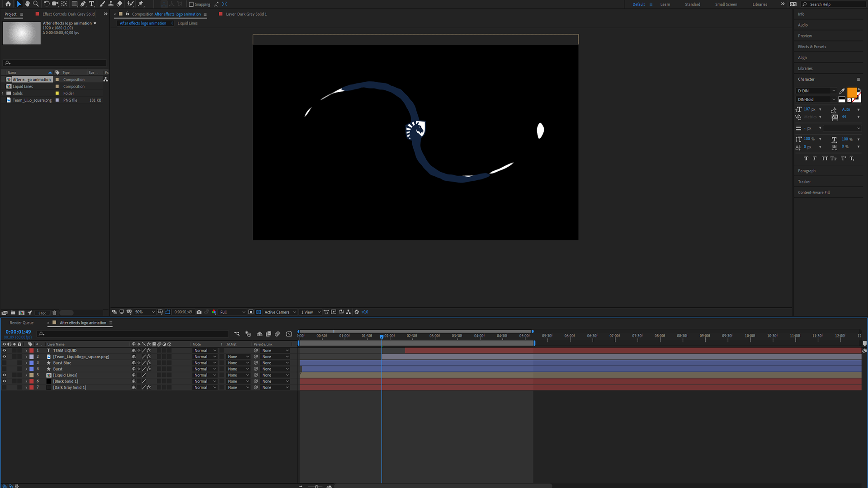This screenshot has width=868, height=488.
Task: Select the Learn workspace
Action: pos(665,4)
